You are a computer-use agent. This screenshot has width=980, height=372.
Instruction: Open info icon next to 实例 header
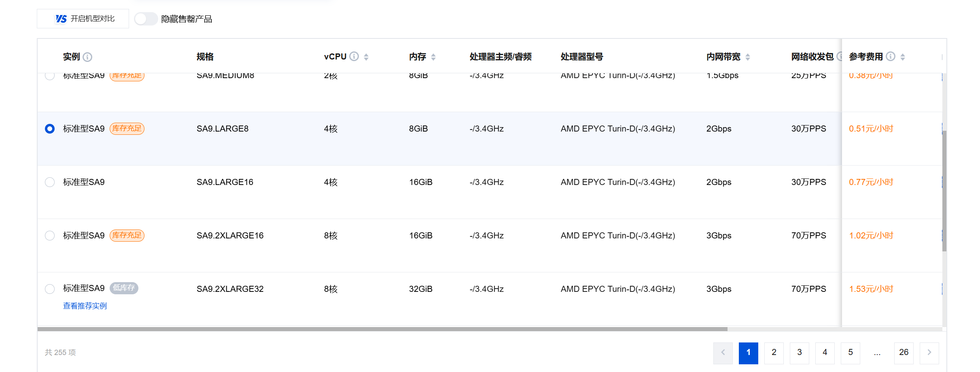(87, 57)
